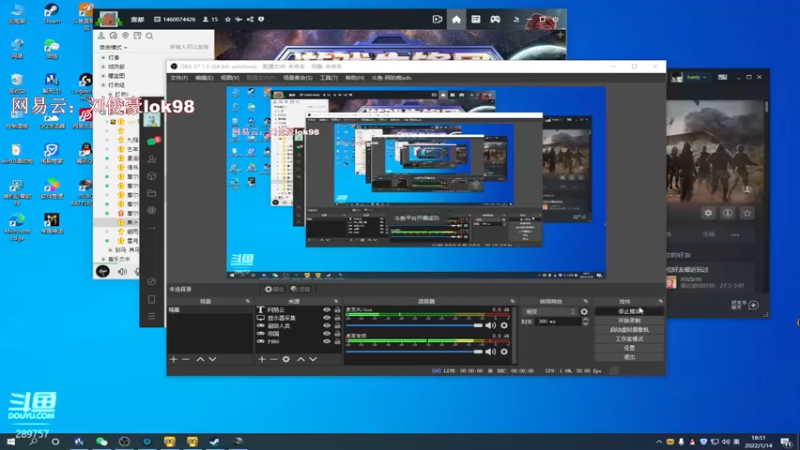Remove selected source with minus icon

(274, 359)
